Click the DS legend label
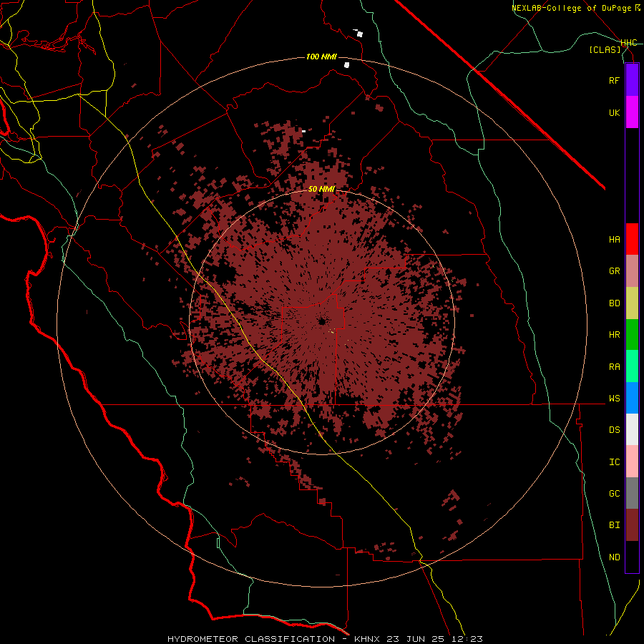This screenshot has height=644, width=644. 614,429
